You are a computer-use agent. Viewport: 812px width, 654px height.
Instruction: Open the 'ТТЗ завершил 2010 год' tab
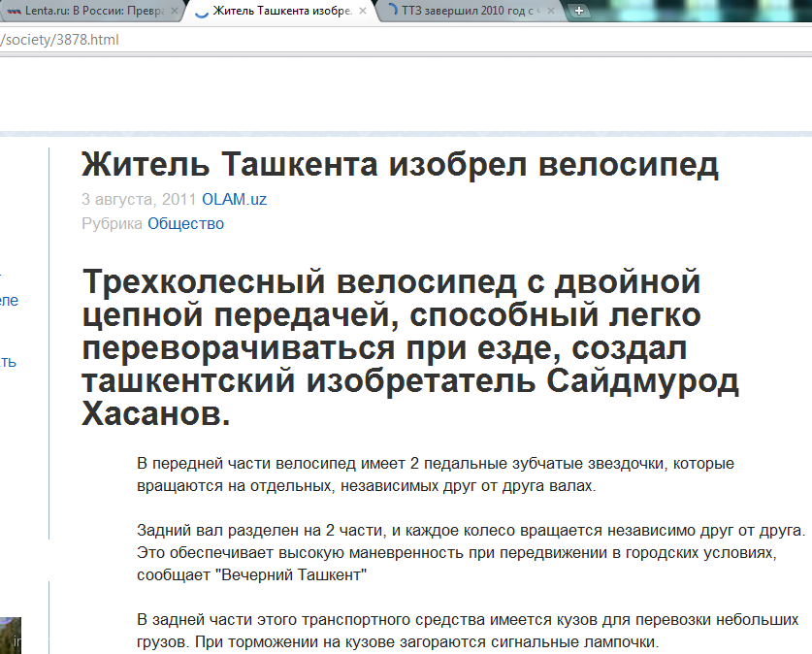coord(471,12)
